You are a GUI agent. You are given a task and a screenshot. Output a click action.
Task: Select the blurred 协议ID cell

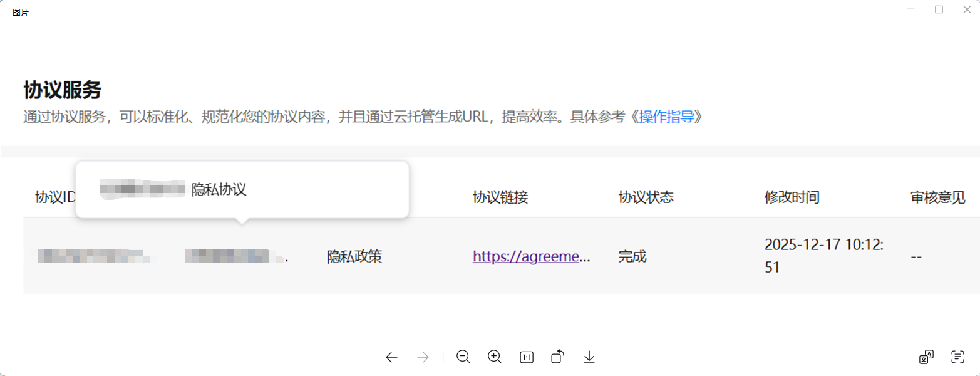94,256
